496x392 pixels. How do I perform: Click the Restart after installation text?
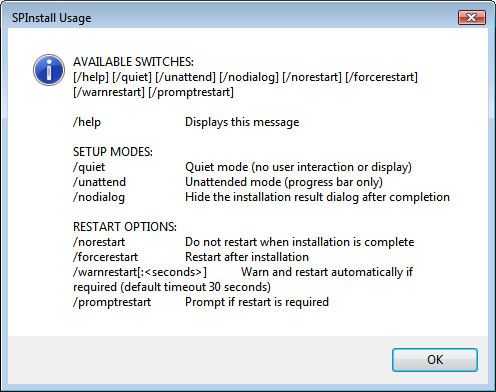(x=247, y=257)
